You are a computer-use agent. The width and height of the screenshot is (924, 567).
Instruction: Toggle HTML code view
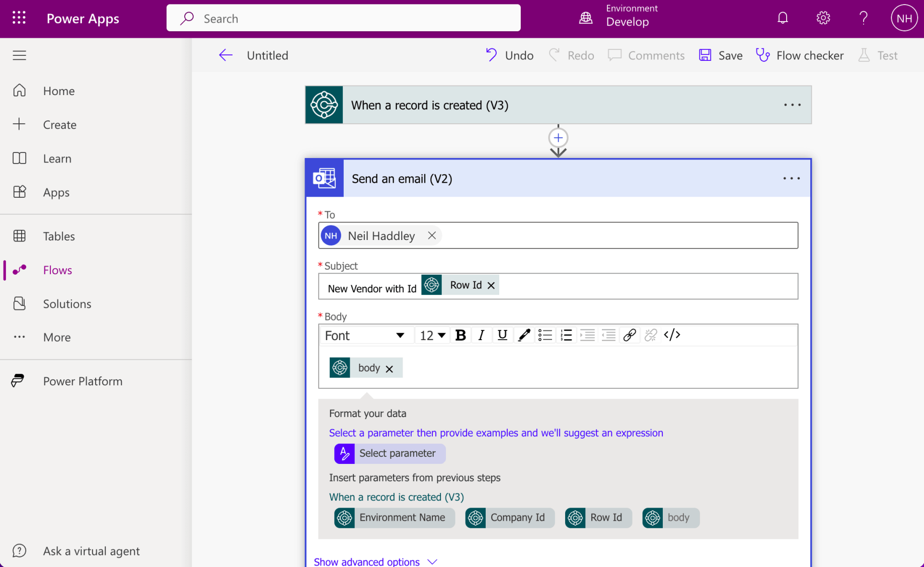click(x=672, y=335)
